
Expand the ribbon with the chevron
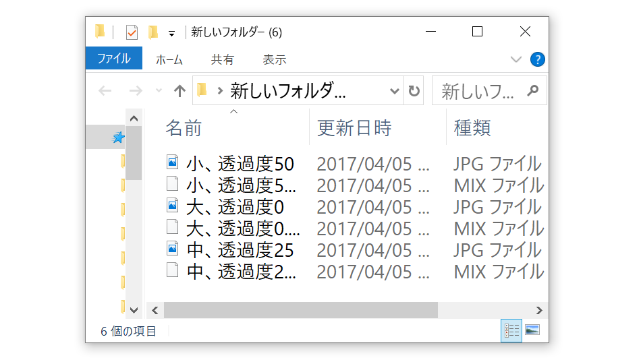(516, 59)
